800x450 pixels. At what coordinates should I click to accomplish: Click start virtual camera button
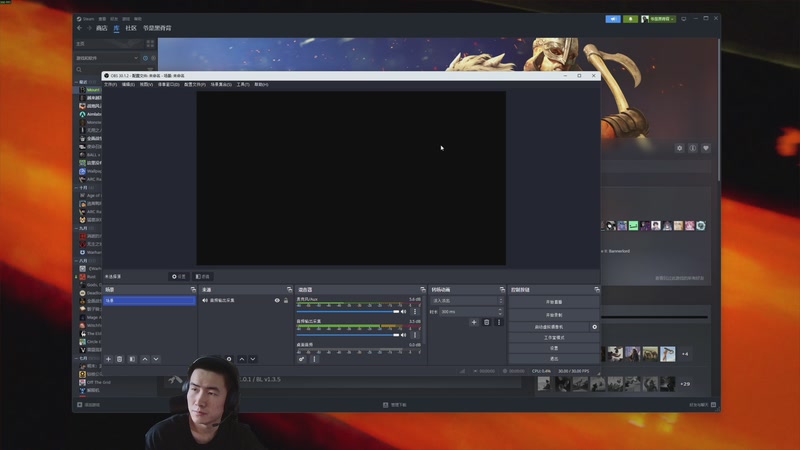549,327
